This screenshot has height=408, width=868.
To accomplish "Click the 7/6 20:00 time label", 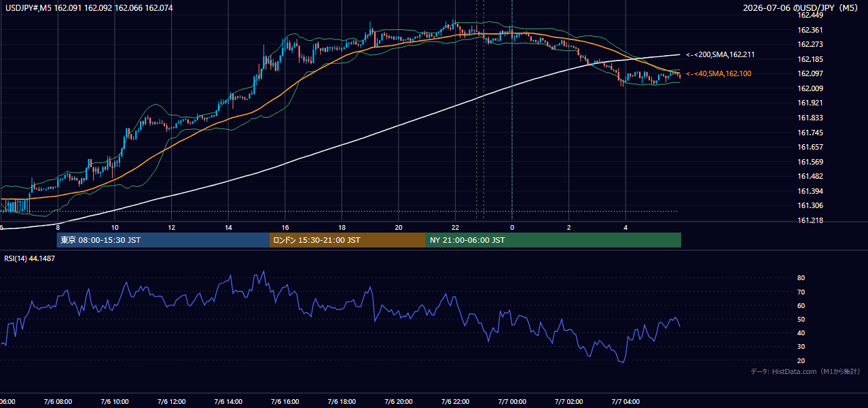I will [399, 402].
